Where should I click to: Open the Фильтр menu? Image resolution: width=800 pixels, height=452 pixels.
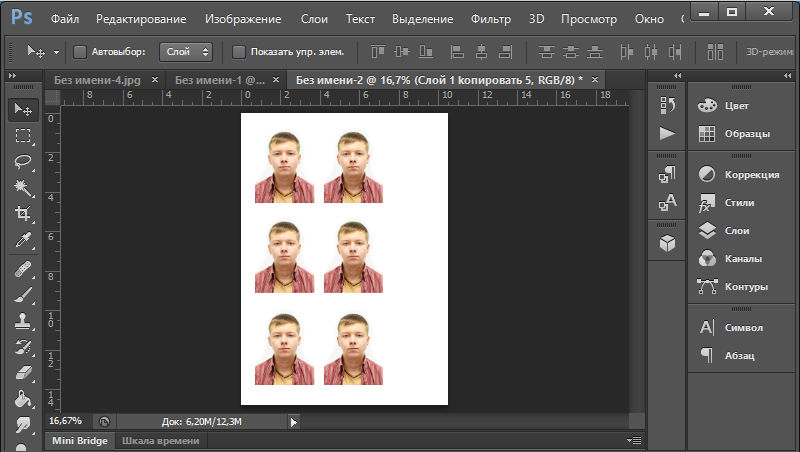pyautogui.click(x=490, y=19)
